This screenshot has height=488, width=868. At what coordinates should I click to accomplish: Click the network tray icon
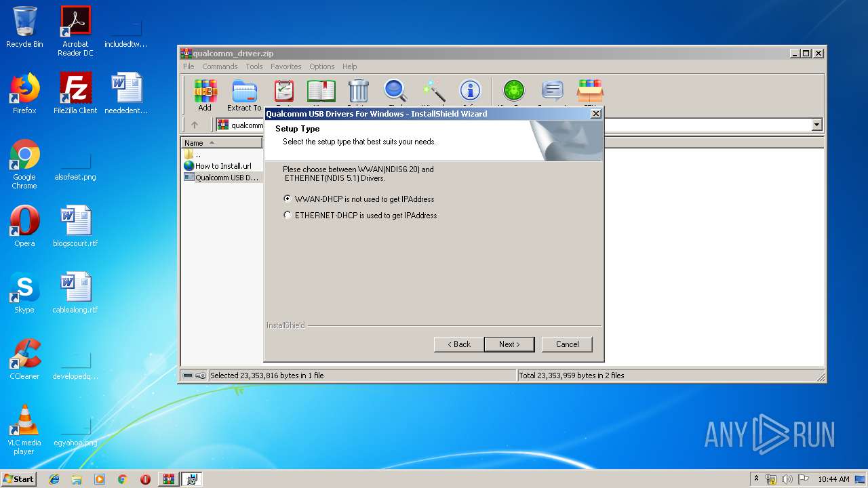pyautogui.click(x=771, y=479)
